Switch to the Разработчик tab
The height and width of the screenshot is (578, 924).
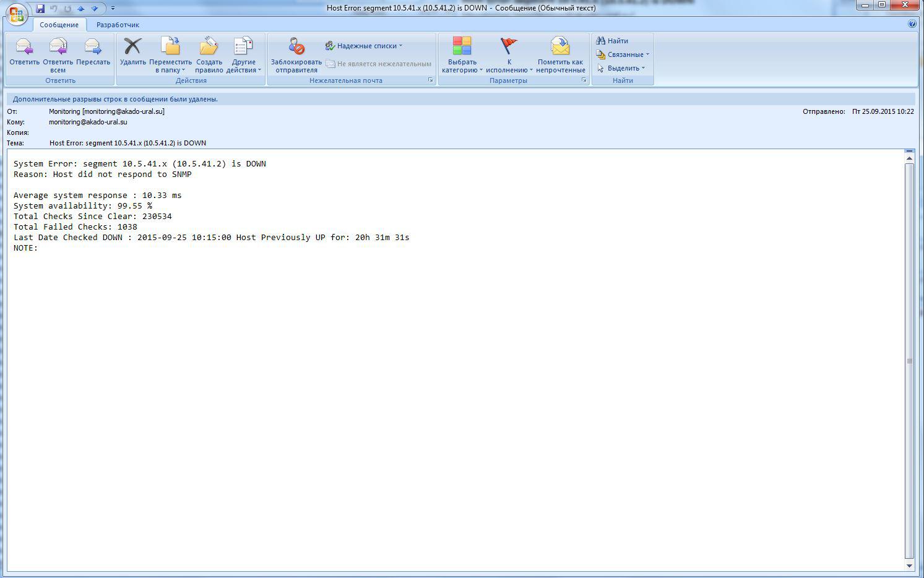pos(118,25)
